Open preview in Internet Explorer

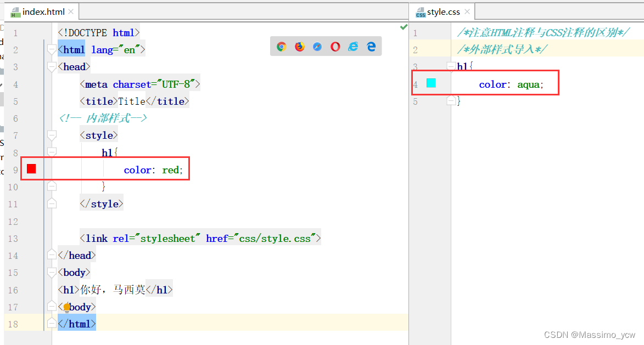click(353, 47)
